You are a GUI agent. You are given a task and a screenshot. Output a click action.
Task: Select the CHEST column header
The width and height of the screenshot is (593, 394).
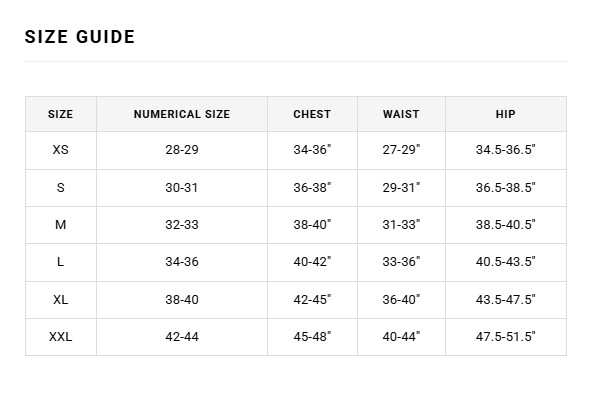[312, 114]
